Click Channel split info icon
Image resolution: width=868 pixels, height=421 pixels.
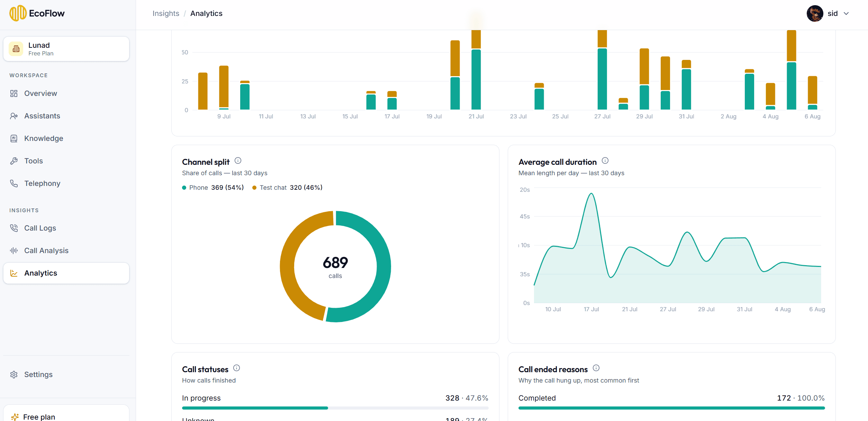[x=238, y=161]
